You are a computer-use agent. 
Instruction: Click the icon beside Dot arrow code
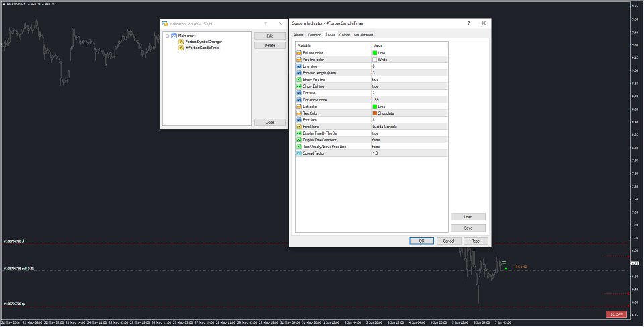pos(299,100)
